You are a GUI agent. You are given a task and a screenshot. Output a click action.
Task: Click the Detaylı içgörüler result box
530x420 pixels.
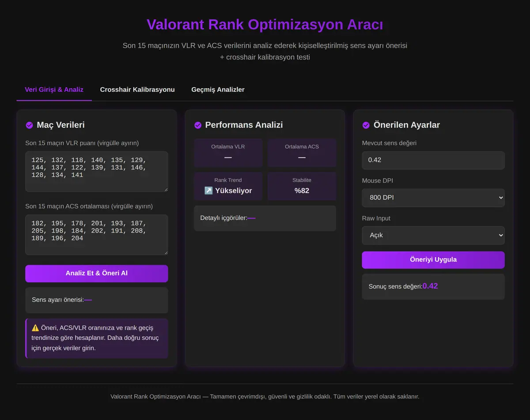(265, 218)
